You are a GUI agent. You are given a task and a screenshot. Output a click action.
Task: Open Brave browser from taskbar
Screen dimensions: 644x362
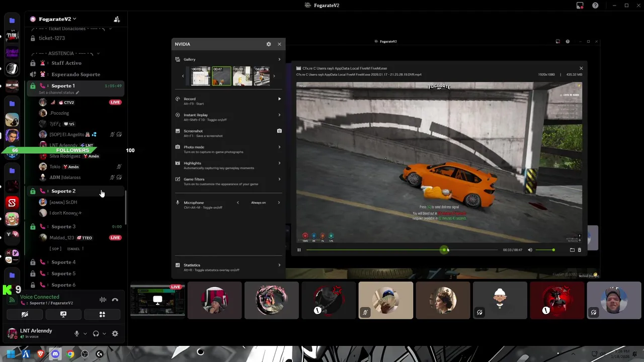click(x=40, y=354)
